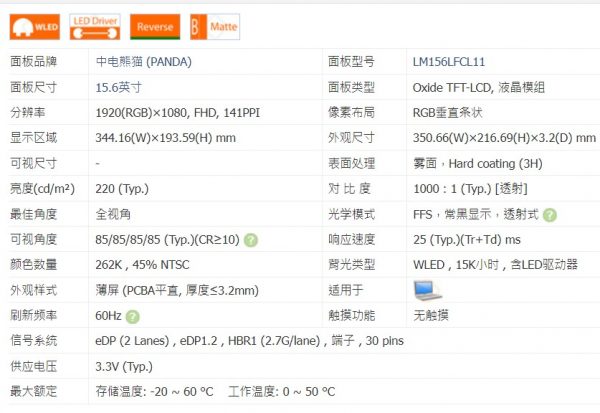Select the 无触摸 touch function value
The width and height of the screenshot is (600, 413).
[430, 315]
